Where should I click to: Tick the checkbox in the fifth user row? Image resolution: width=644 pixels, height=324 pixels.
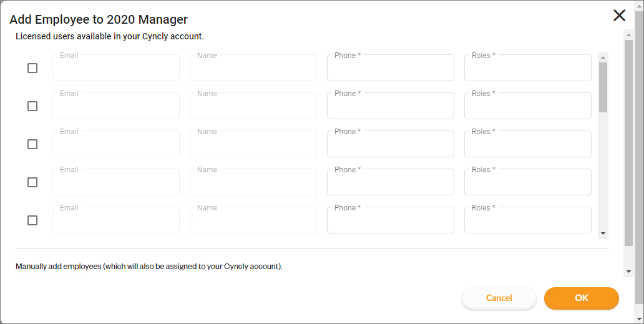(x=32, y=220)
